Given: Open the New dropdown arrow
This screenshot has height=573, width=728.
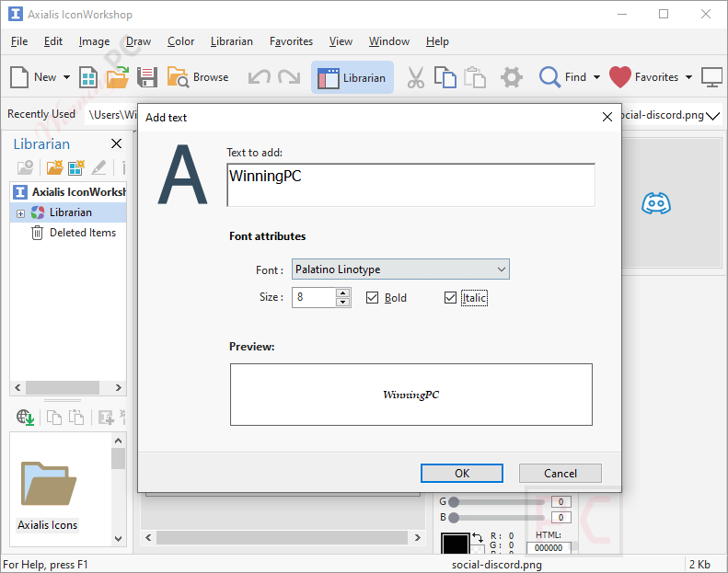Looking at the screenshot, I should 66,77.
